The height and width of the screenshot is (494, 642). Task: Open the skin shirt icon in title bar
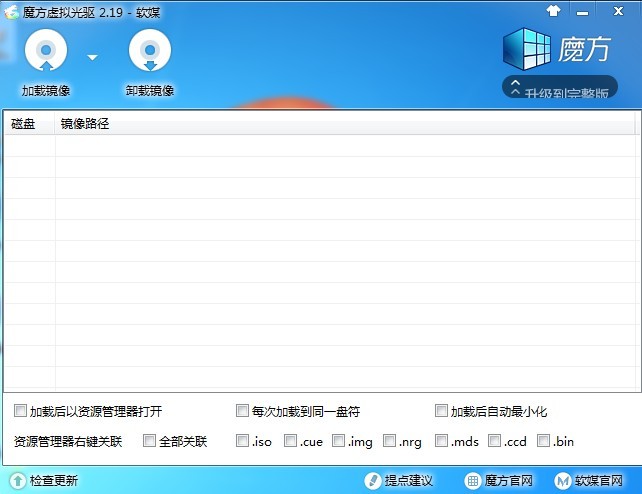pyautogui.click(x=553, y=11)
